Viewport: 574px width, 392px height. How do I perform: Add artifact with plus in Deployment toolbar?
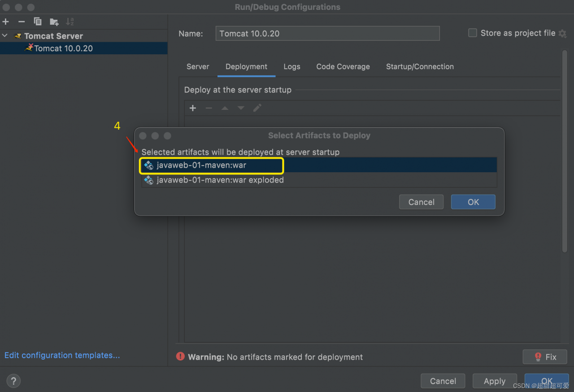pyautogui.click(x=193, y=108)
